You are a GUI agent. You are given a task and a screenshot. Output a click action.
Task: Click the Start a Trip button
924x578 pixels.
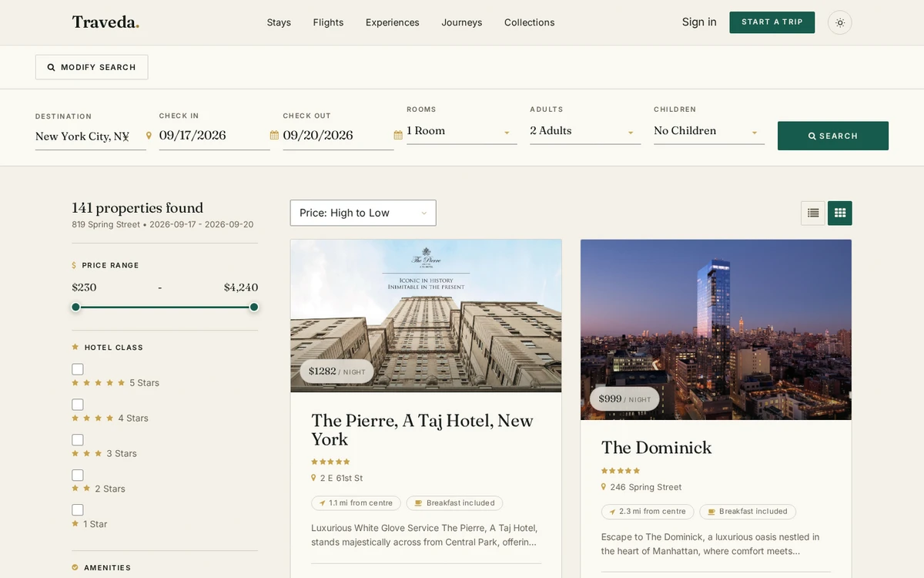(772, 22)
